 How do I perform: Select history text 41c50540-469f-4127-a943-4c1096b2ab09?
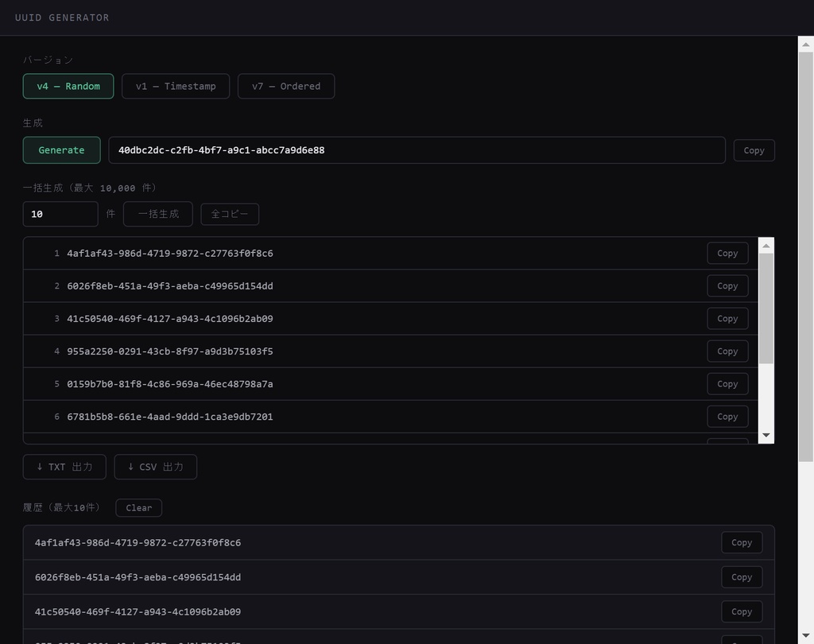tap(138, 612)
